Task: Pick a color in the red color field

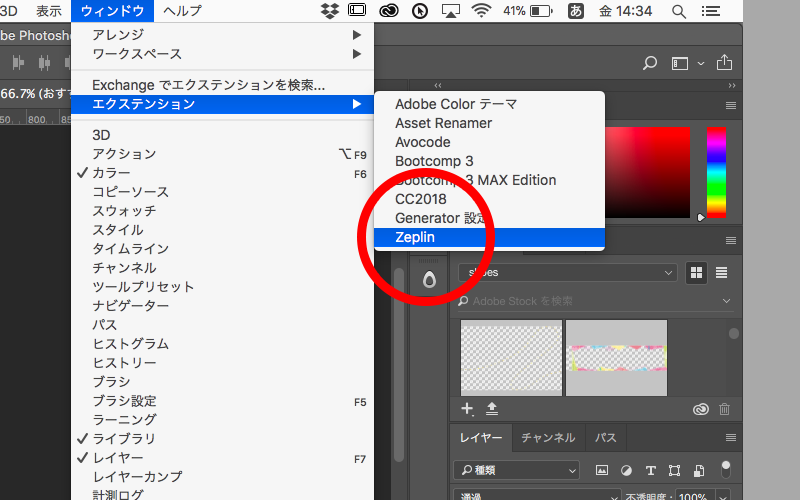Action: pos(647,172)
